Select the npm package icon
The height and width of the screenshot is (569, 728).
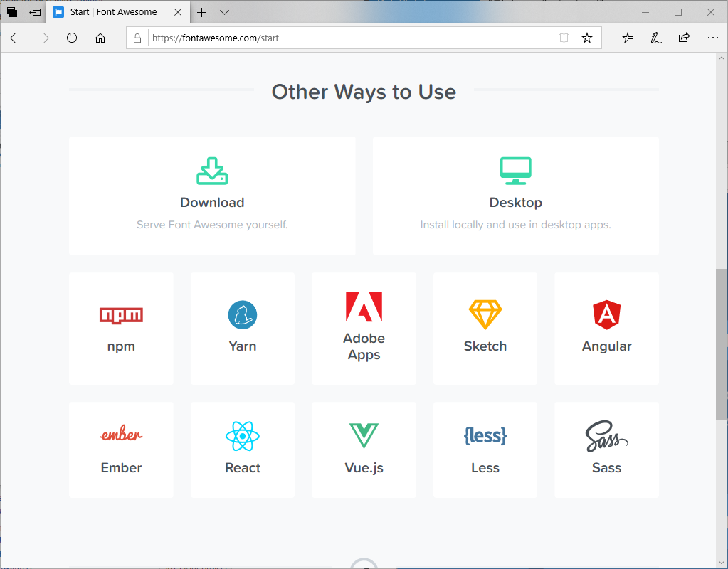121,314
